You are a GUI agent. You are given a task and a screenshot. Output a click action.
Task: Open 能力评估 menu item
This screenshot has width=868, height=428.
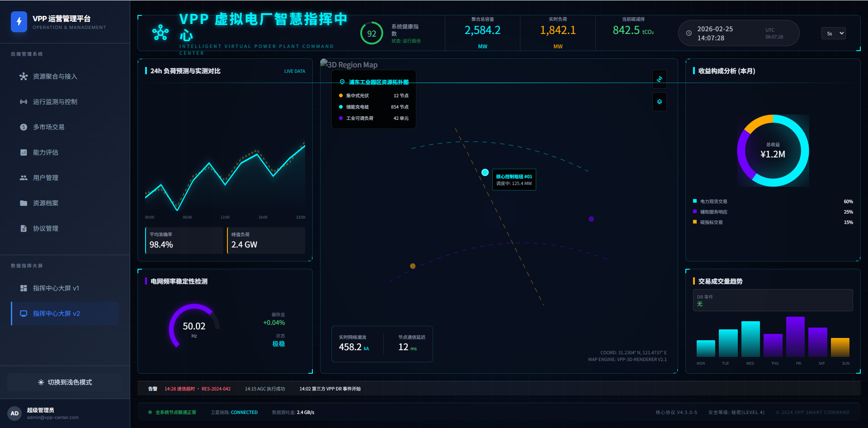[45, 152]
